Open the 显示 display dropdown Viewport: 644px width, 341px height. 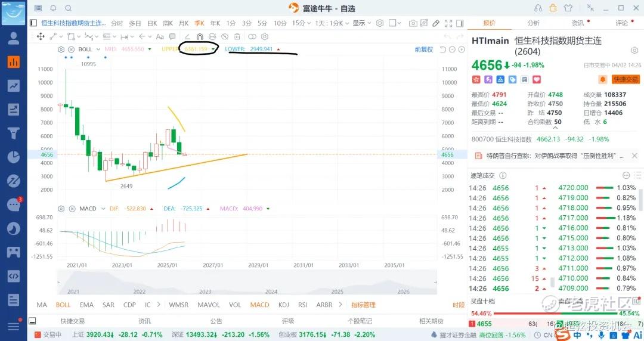[362, 23]
